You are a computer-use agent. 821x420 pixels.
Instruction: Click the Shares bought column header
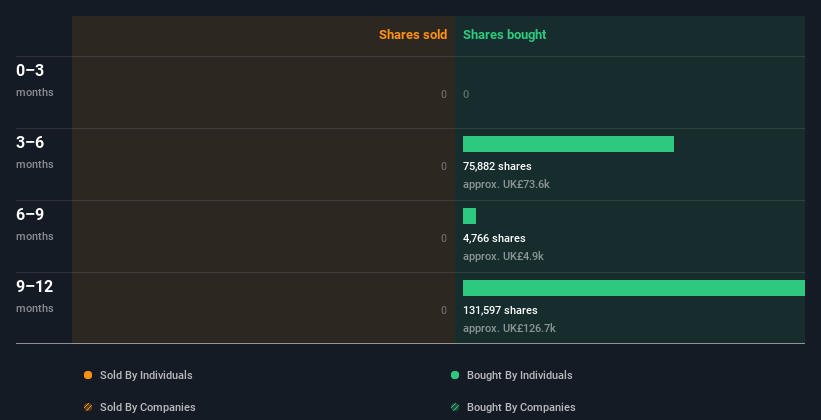coord(504,35)
